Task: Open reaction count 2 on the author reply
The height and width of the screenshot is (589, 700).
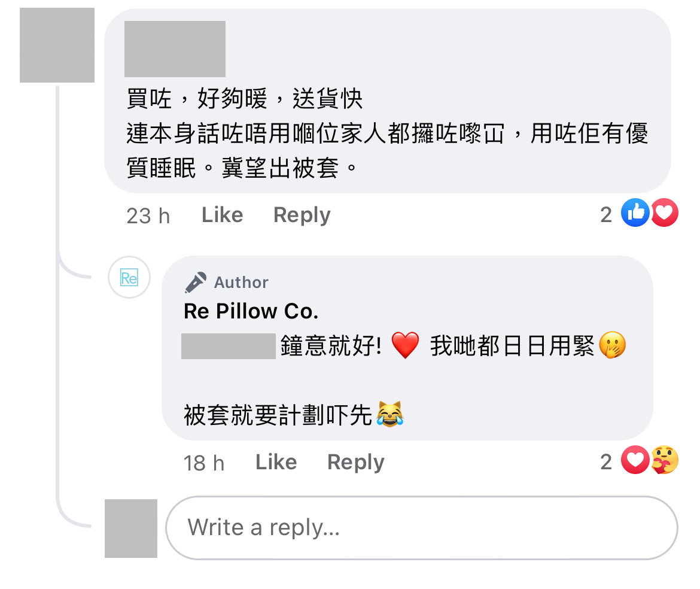Action: 606,462
